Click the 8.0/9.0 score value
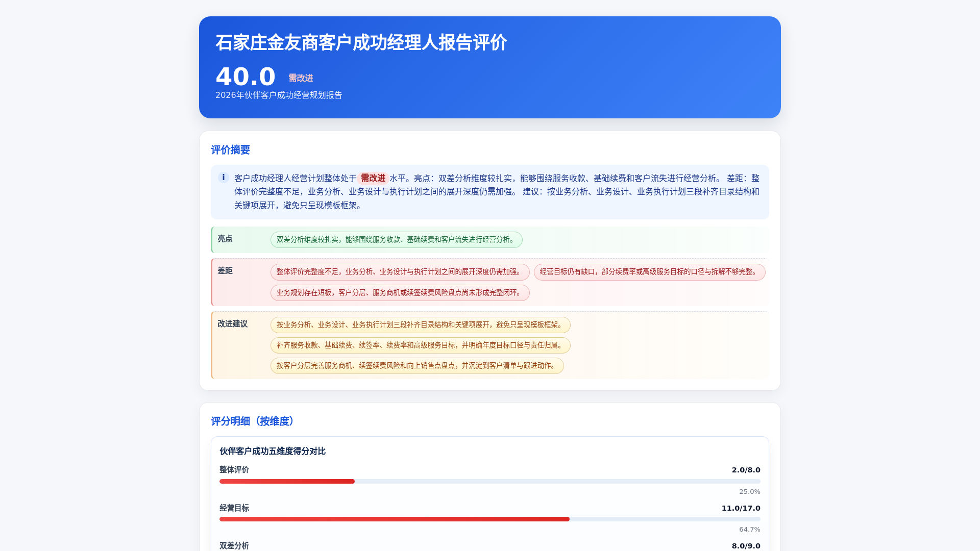 pyautogui.click(x=746, y=546)
